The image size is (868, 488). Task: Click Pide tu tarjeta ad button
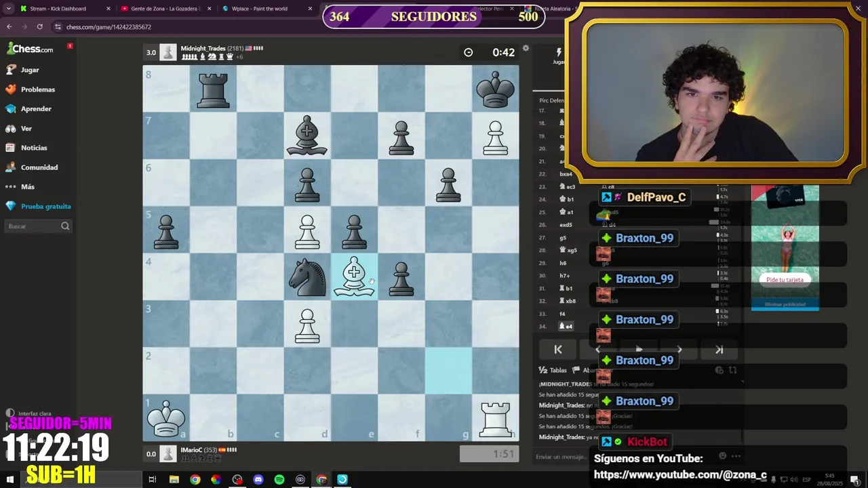785,280
